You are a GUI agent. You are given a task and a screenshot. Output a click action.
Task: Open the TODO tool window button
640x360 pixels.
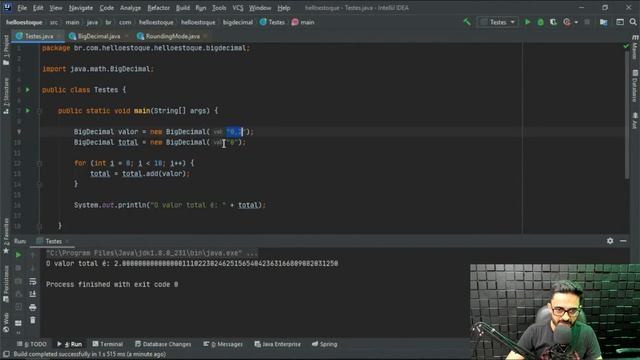coord(32,344)
